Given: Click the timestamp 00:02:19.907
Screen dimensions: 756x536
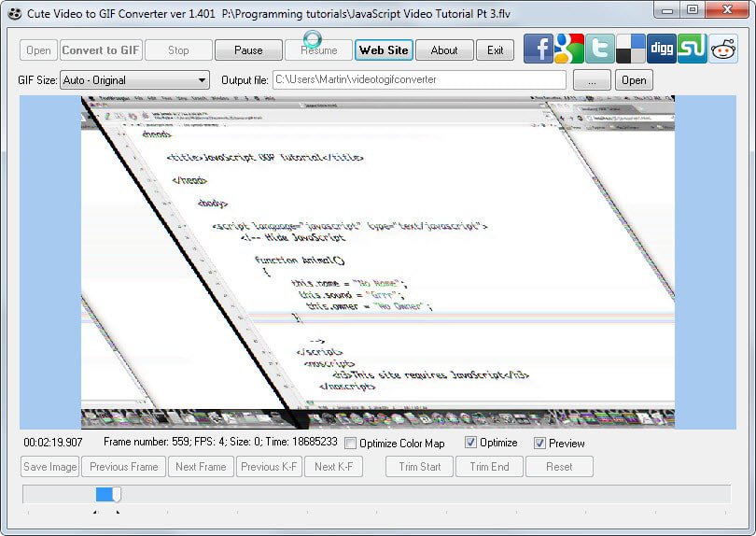Looking at the screenshot, I should [x=53, y=442].
